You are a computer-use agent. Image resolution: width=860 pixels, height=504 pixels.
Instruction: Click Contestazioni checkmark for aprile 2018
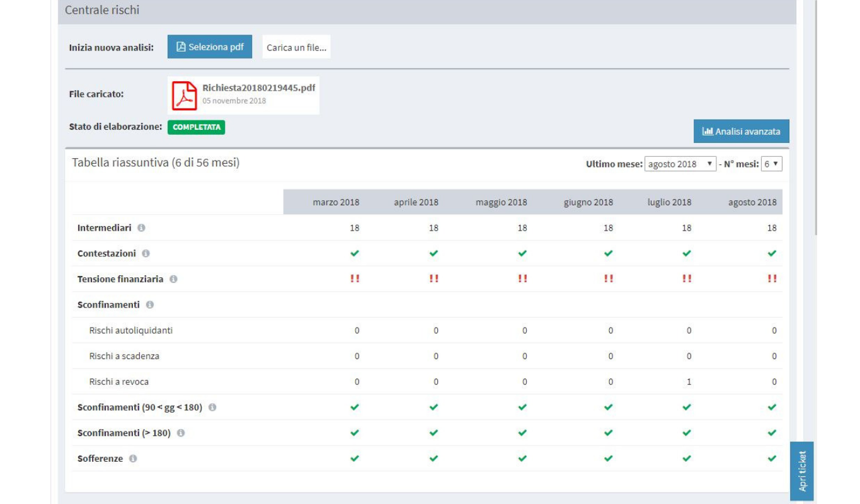[x=433, y=253]
